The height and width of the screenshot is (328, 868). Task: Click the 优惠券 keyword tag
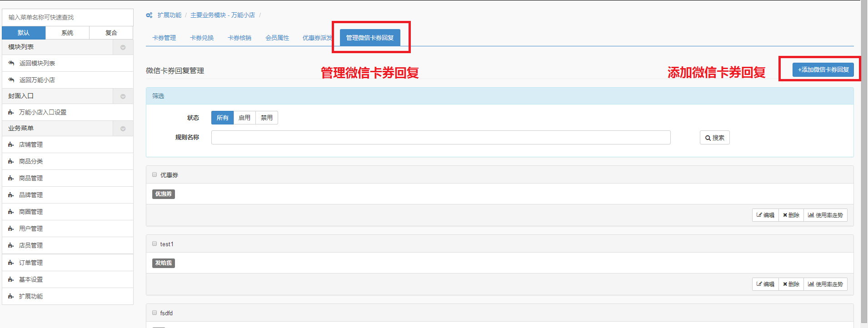[x=164, y=194]
